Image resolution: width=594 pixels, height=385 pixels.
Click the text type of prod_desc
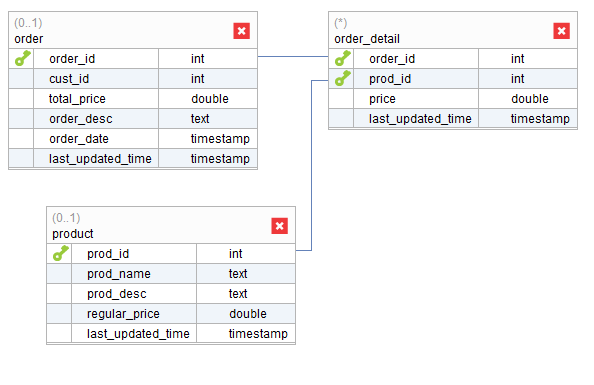click(x=238, y=294)
